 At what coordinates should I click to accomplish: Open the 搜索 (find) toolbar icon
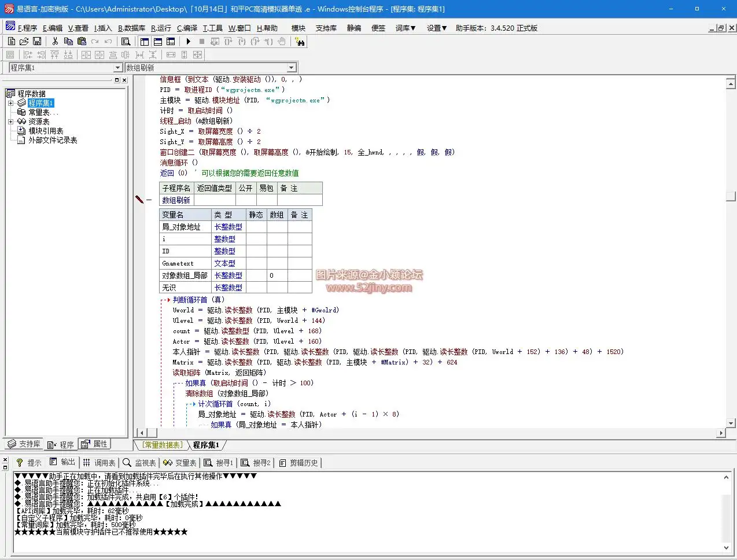(x=125, y=41)
